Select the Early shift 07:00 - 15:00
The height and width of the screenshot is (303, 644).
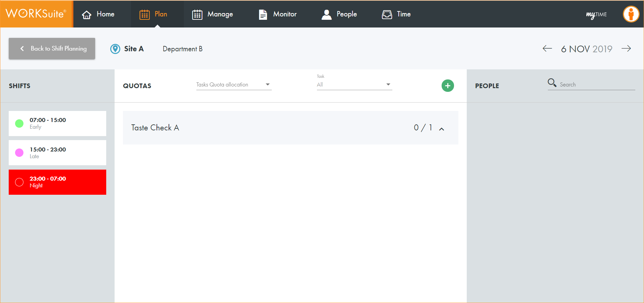point(57,123)
